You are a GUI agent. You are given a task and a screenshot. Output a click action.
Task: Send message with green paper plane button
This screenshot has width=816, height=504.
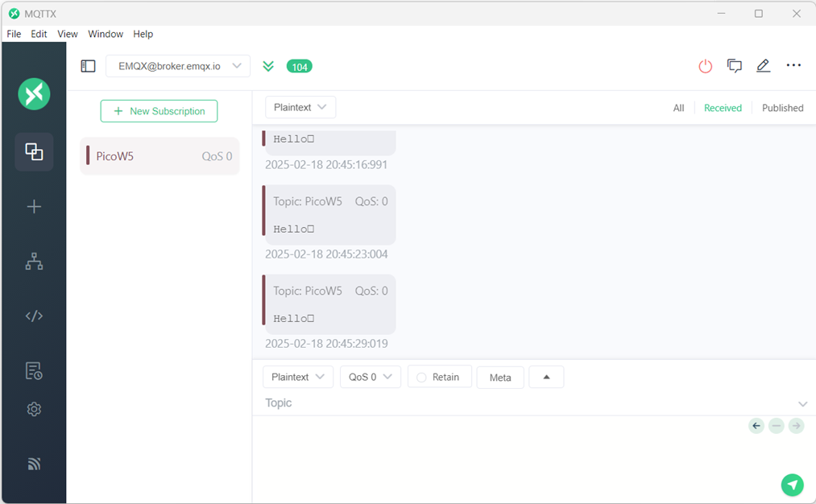(x=792, y=485)
